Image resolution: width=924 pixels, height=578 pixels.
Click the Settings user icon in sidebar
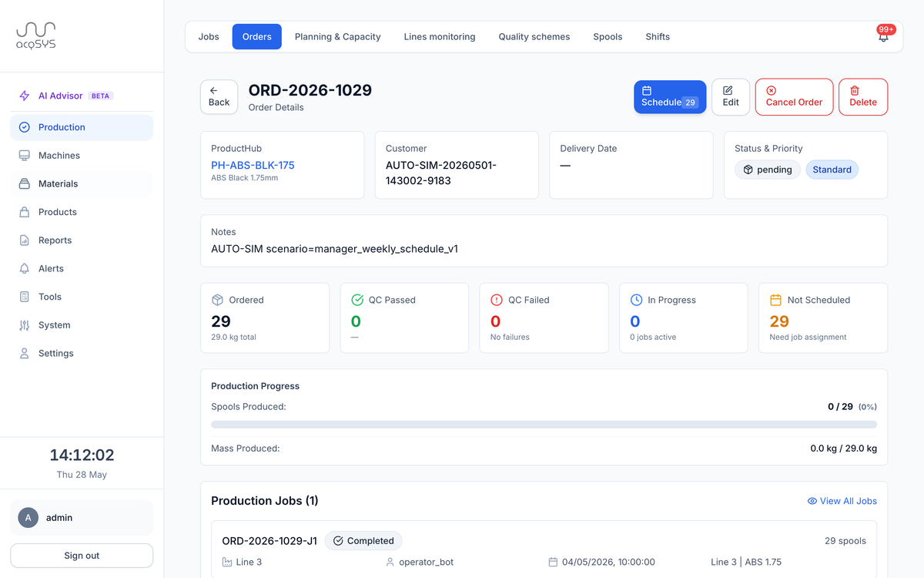click(x=24, y=353)
